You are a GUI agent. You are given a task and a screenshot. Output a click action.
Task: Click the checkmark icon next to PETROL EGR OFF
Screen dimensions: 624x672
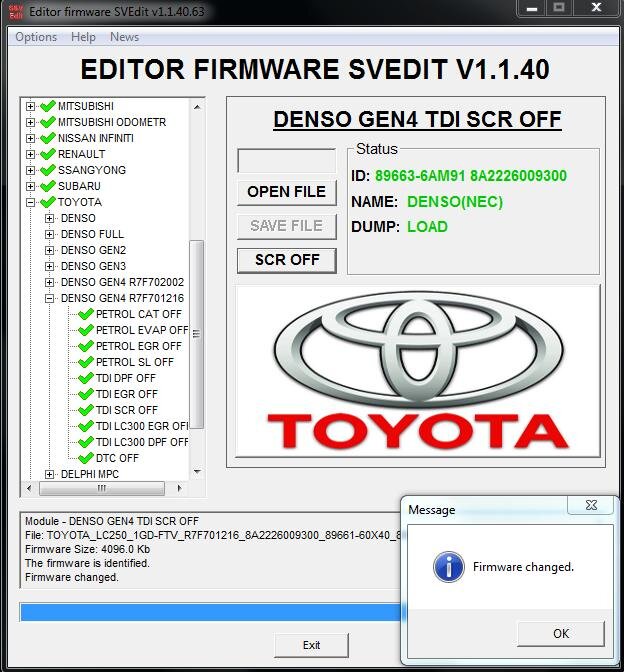(x=86, y=346)
